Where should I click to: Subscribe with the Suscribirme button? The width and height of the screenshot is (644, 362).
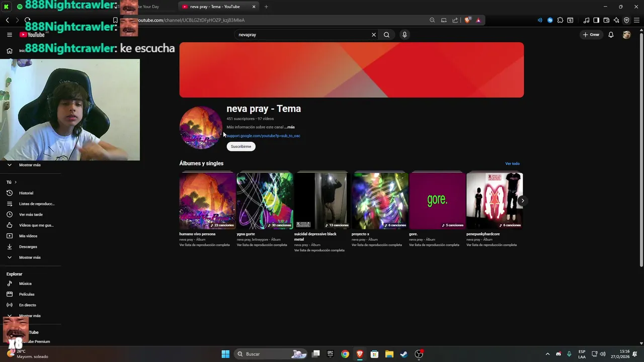[241, 146]
